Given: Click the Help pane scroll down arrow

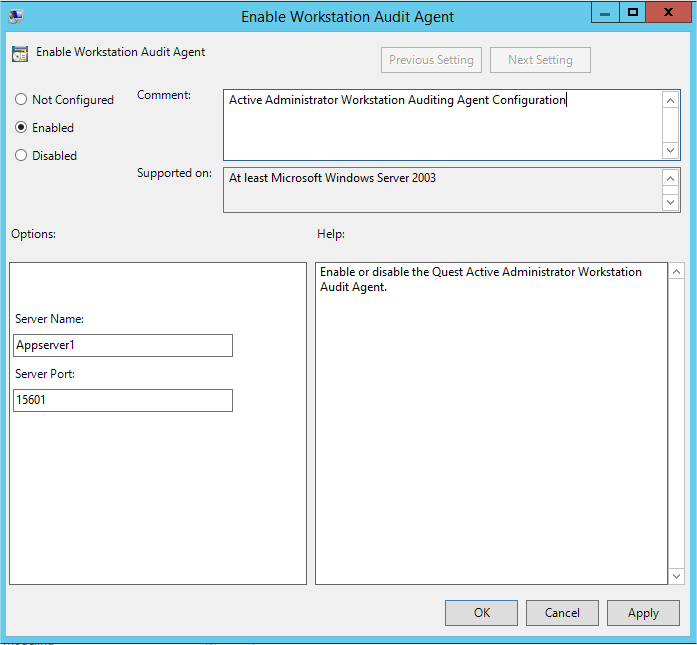Looking at the screenshot, I should 676,576.
